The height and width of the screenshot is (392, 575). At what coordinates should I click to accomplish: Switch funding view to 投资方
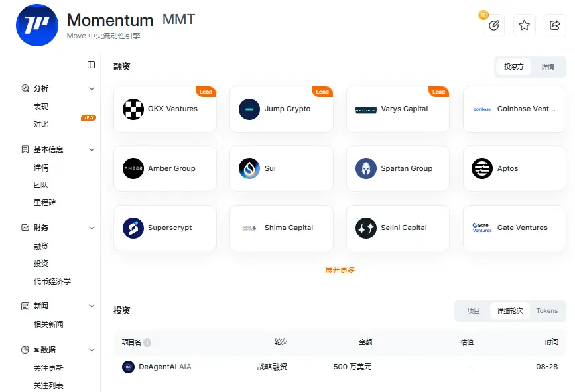tap(513, 67)
